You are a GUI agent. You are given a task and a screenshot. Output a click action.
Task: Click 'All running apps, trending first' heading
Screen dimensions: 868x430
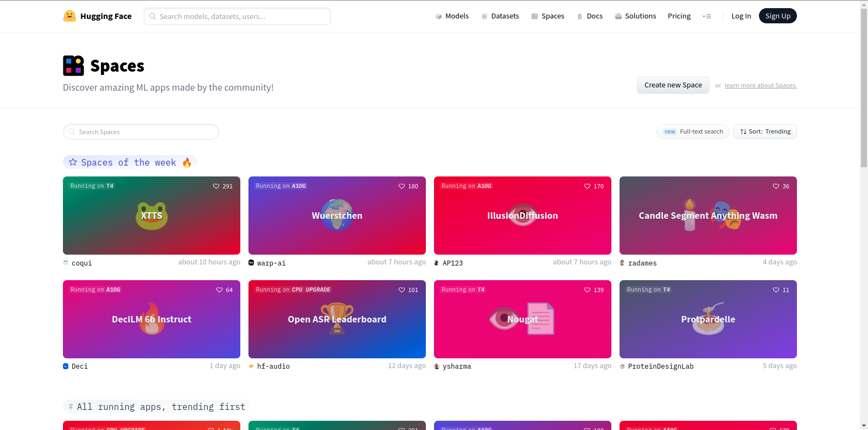161,407
